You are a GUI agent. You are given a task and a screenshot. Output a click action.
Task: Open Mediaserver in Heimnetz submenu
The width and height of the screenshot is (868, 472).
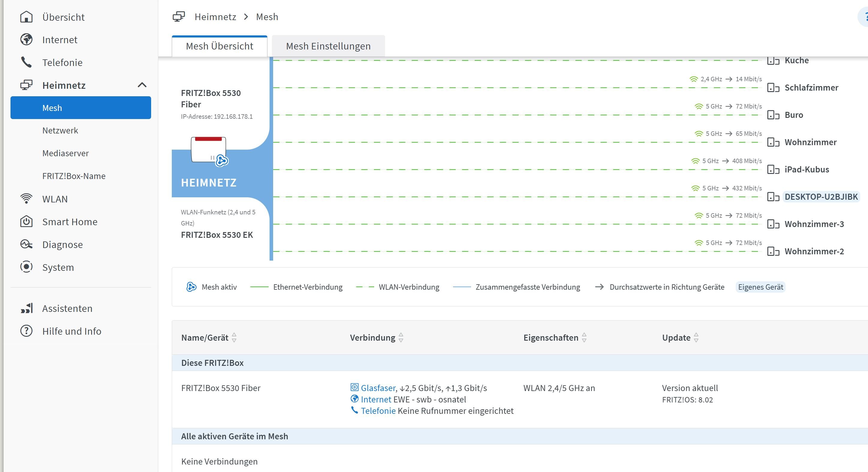(65, 153)
